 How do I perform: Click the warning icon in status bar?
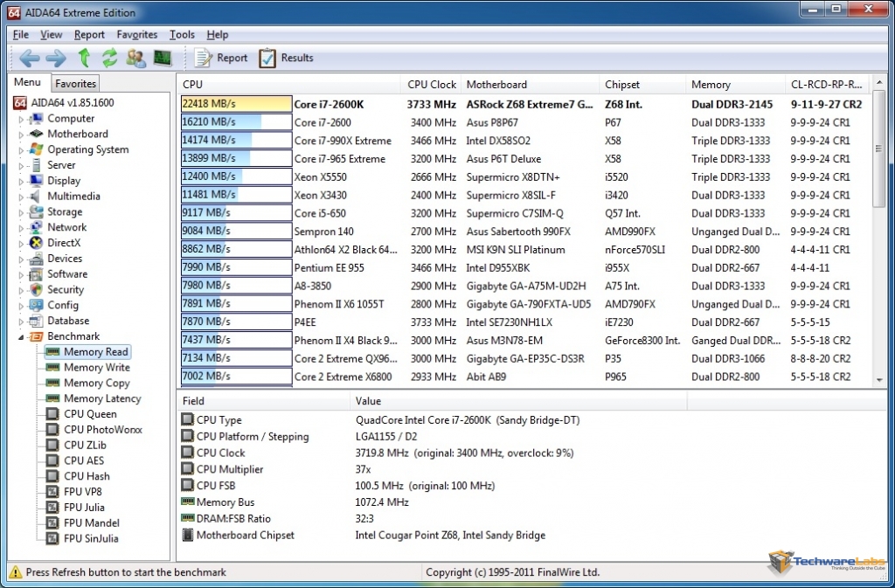coord(16,572)
